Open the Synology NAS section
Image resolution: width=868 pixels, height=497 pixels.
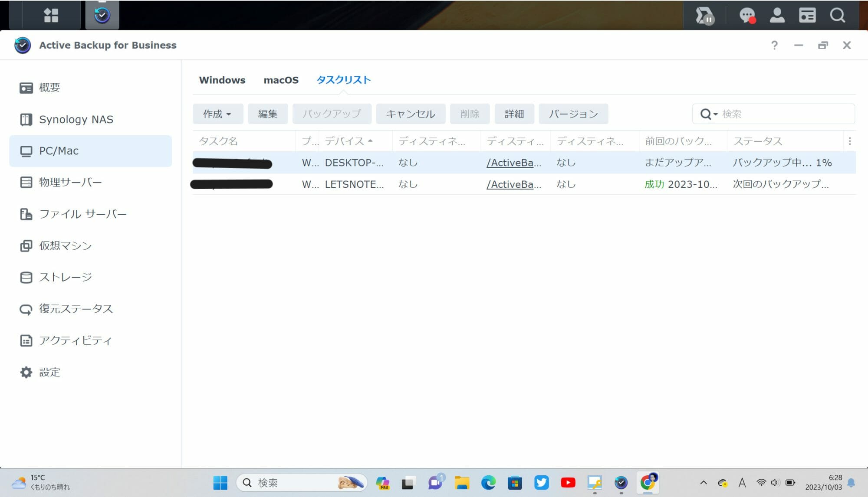tap(90, 119)
